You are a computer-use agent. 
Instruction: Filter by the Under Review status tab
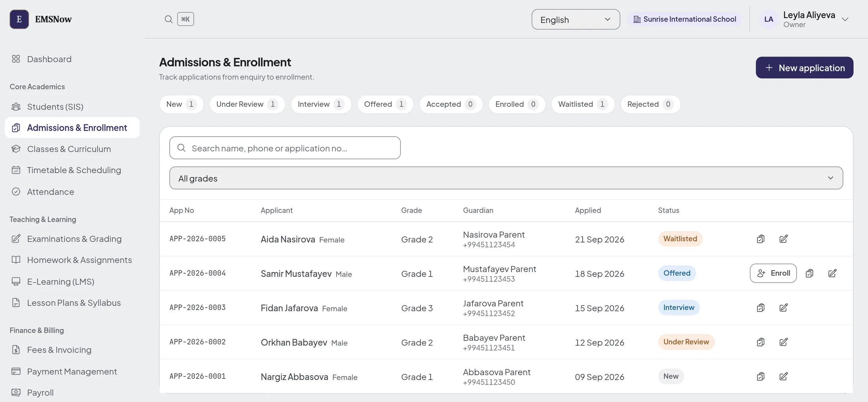click(247, 104)
